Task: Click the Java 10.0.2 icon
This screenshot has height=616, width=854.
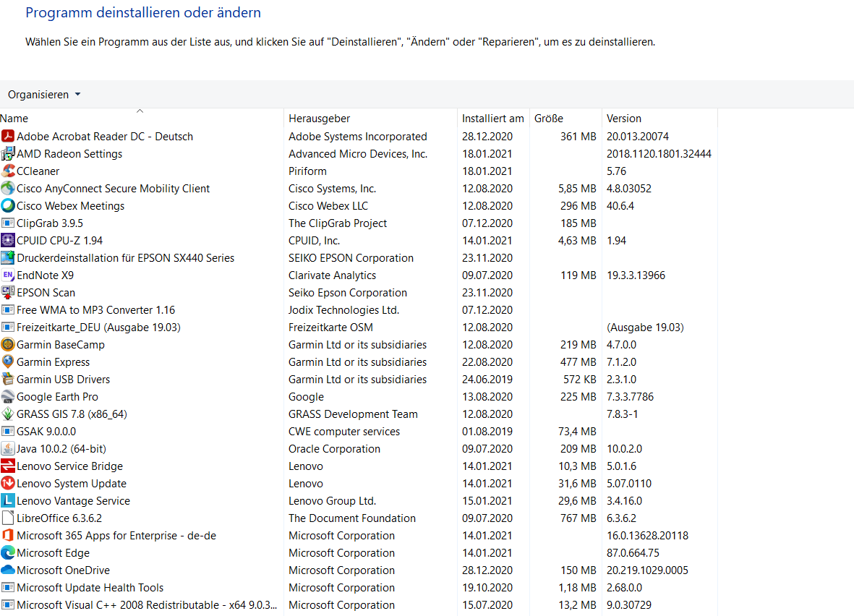Action: coord(8,449)
